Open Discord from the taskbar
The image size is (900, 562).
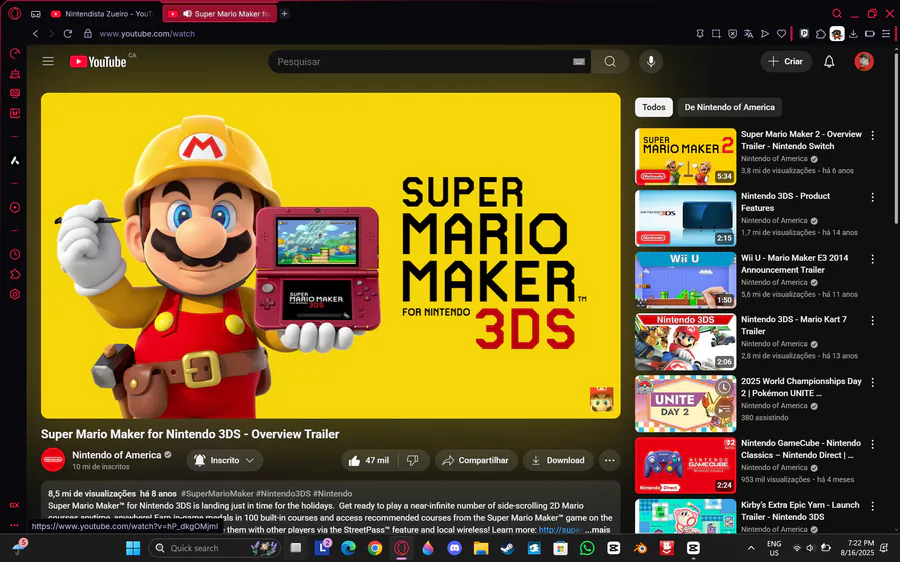click(455, 548)
